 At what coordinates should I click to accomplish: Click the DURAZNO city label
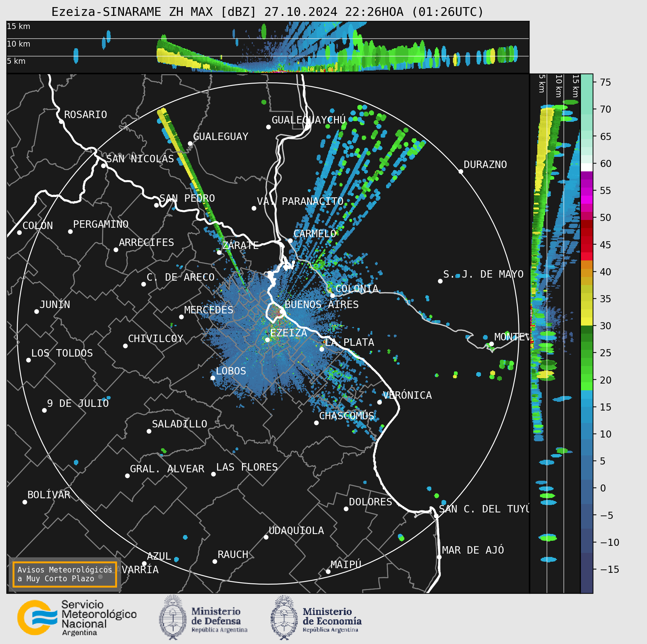point(485,165)
